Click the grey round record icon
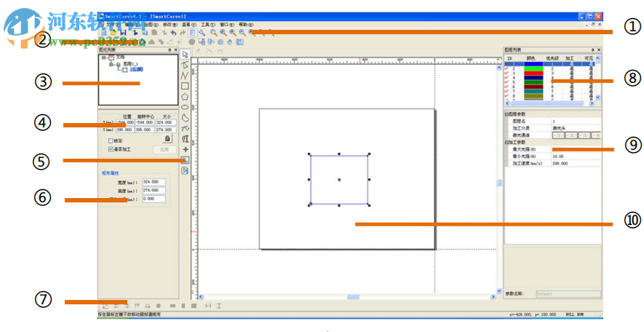 pyautogui.click(x=192, y=42)
